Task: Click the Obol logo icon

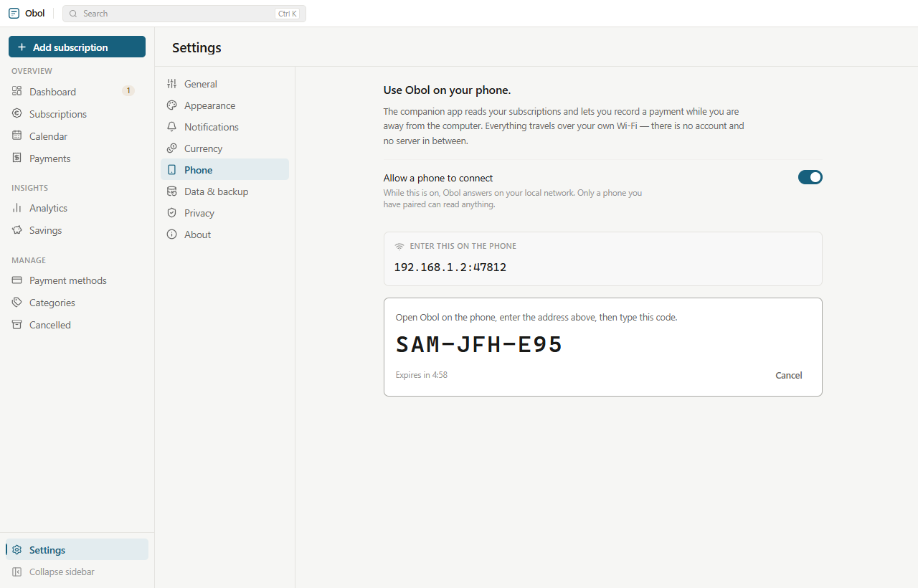Action: tap(14, 13)
